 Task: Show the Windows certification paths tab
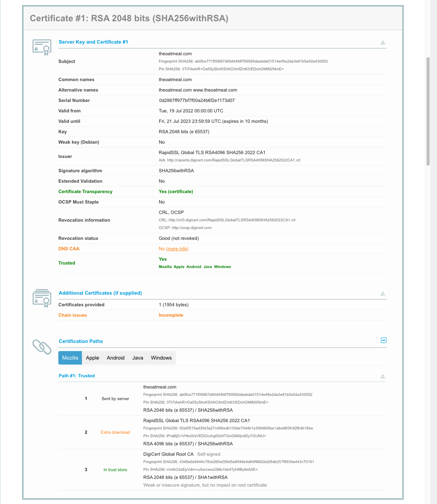pos(161,358)
